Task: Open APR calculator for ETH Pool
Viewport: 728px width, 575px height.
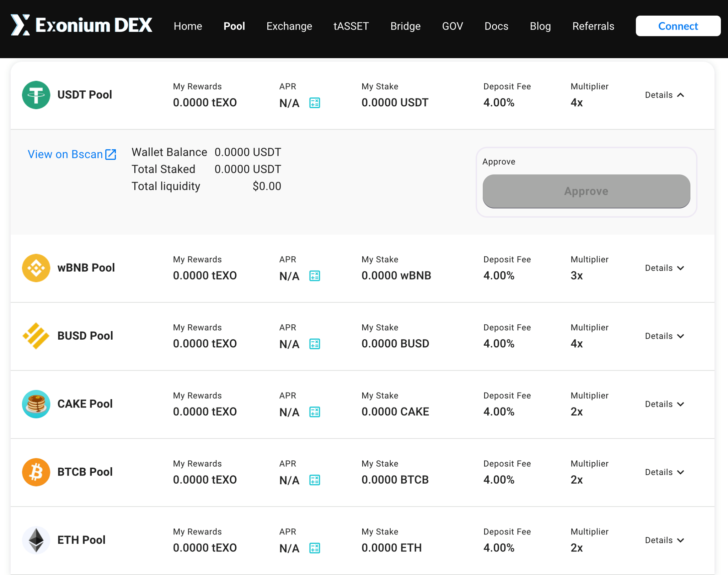Action: tap(315, 548)
